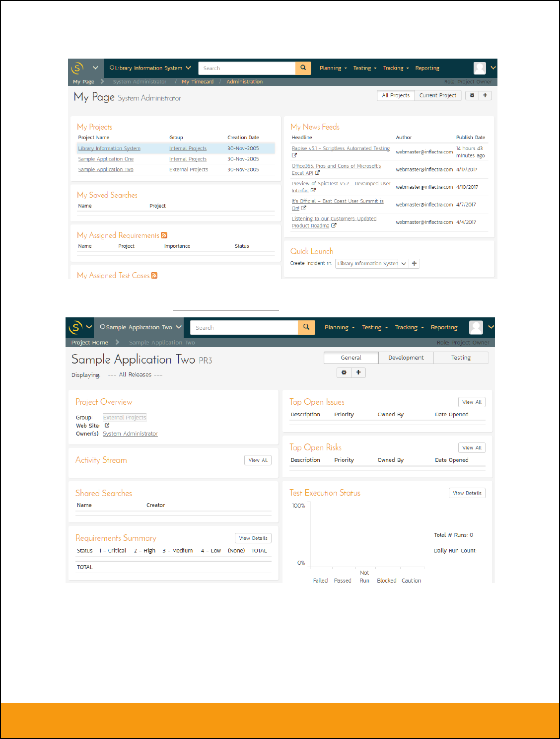Screen dimensions: 560x739
Task: Open the arrow beside the logo on My Page header
Action: [95, 68]
